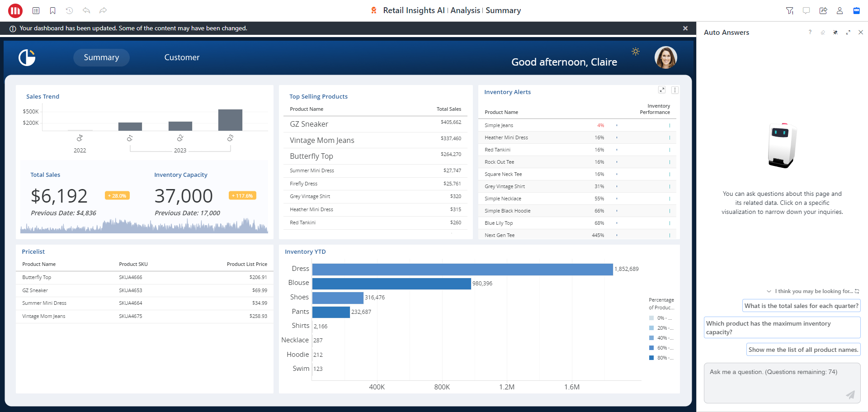The height and width of the screenshot is (412, 868).
Task: Ask 'What is the total sales for each quarter?'
Action: [801, 306]
